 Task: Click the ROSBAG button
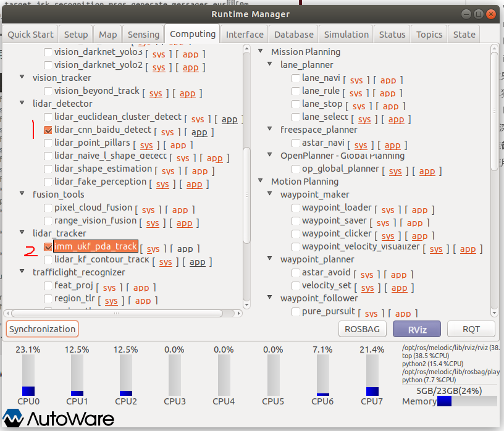362,328
